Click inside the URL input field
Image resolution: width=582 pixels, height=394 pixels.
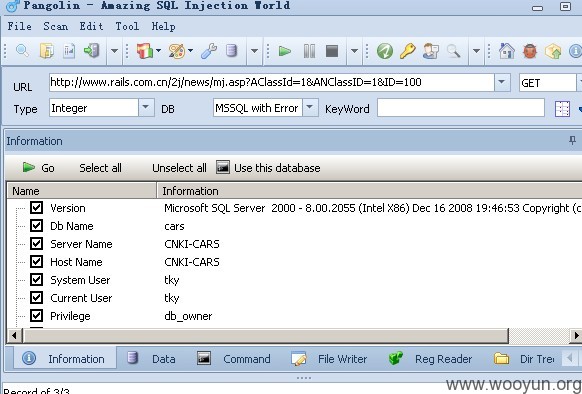point(272,82)
